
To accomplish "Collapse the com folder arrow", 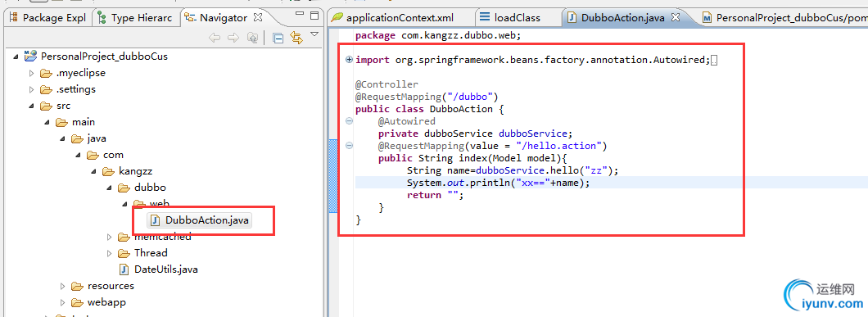I will 78,155.
